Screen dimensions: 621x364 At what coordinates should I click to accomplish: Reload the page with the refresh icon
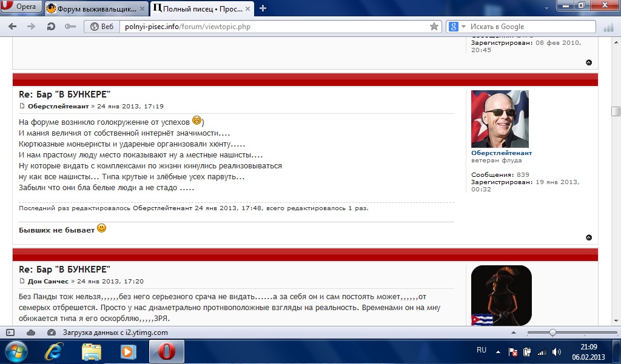(51, 27)
